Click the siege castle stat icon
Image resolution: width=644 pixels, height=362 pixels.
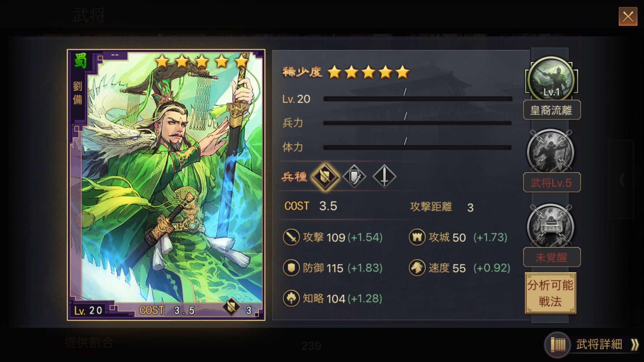pos(417,237)
